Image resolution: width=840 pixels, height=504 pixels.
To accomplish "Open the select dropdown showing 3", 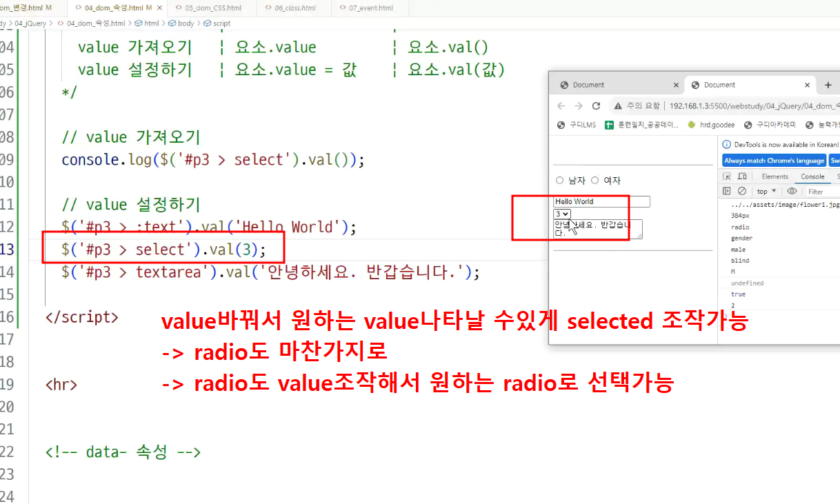I will (x=562, y=214).
